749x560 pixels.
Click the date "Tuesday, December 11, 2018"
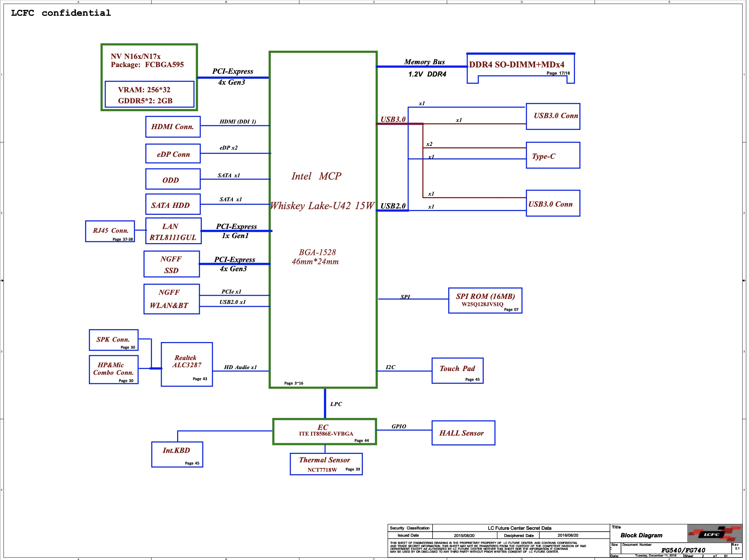coord(656,556)
